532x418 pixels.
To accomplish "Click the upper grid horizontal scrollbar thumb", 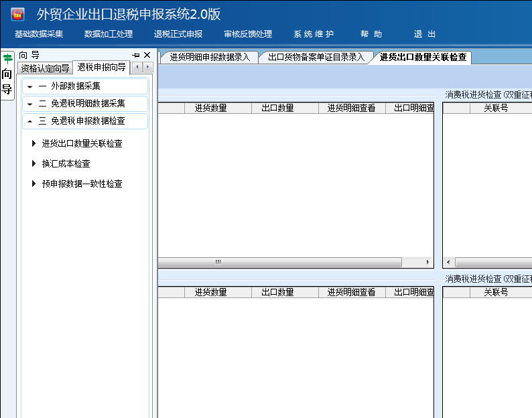I will [280, 263].
